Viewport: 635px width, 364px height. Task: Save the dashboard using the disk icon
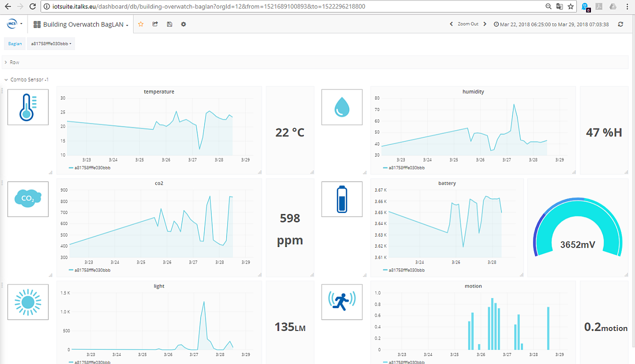170,24
